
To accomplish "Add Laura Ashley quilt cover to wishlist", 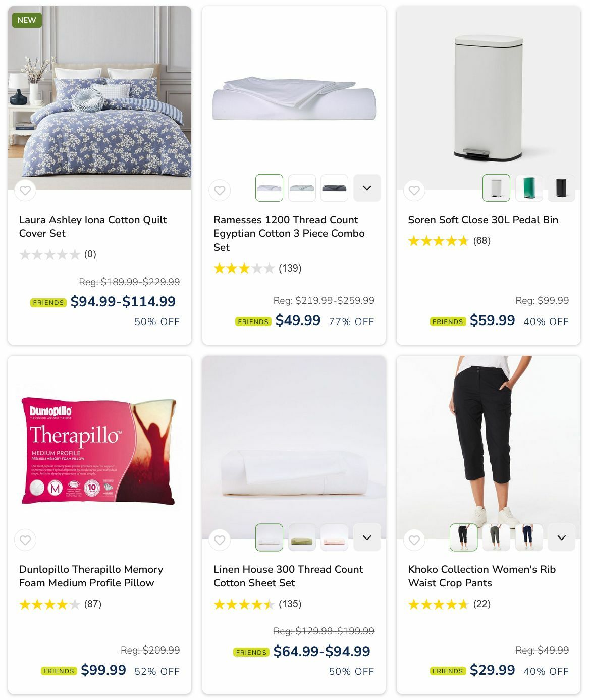I will [x=25, y=191].
